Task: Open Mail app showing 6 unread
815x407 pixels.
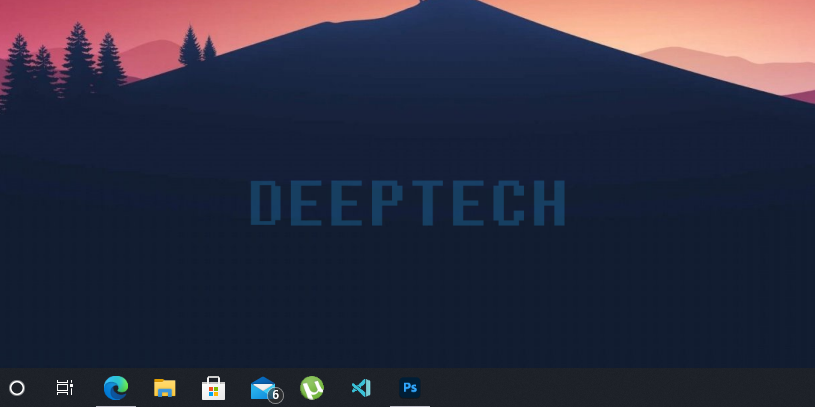Action: click(266, 389)
